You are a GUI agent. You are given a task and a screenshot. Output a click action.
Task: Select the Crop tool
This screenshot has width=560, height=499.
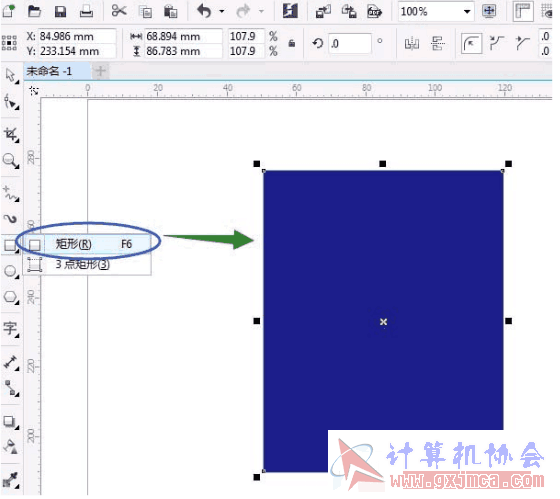point(11,134)
